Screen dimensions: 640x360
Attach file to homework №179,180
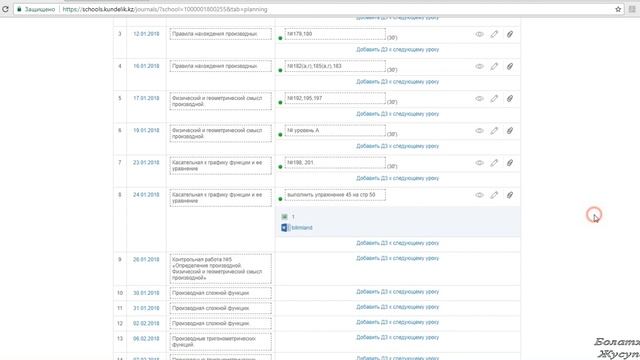pos(510,34)
